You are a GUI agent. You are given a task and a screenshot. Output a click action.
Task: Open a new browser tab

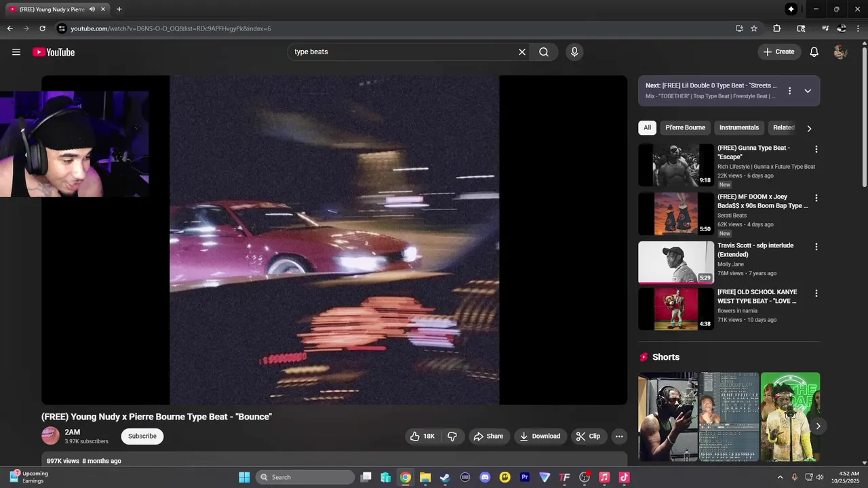[119, 9]
